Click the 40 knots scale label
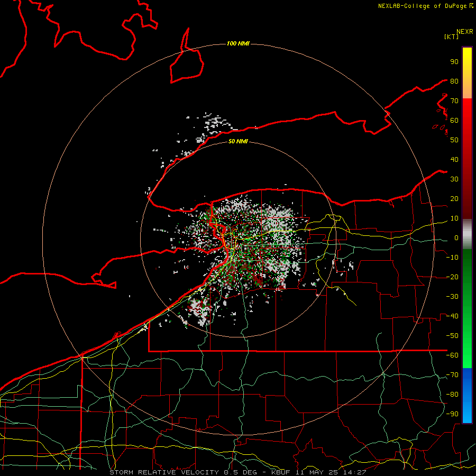Screen dimensions: 476x476 (x=454, y=159)
